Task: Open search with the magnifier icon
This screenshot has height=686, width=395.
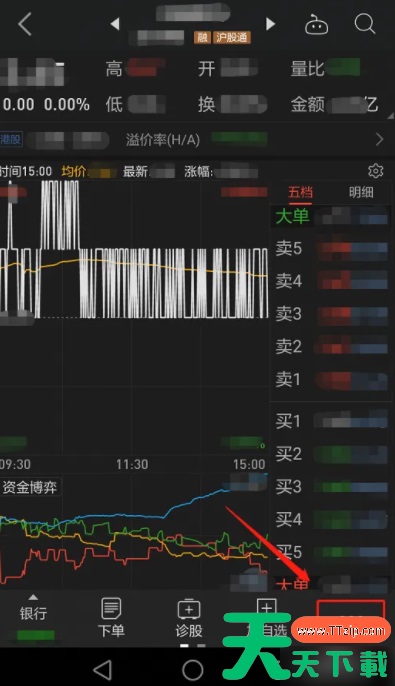Action: click(364, 23)
